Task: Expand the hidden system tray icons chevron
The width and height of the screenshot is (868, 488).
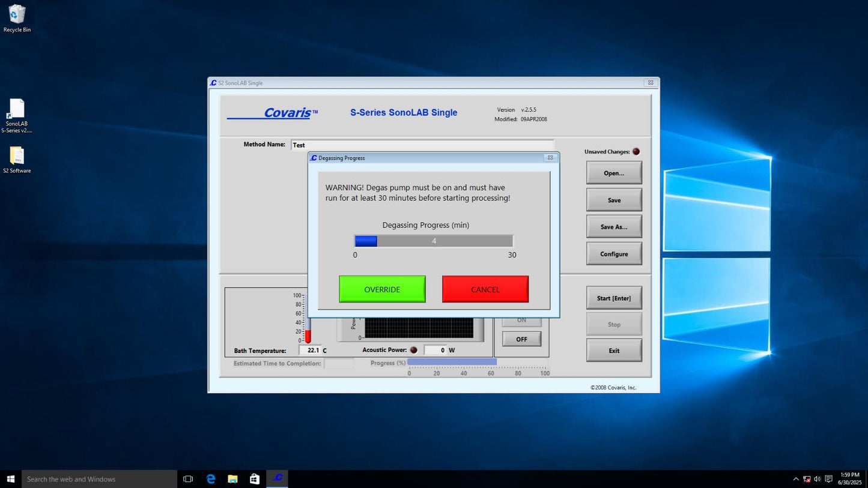Action: tap(796, 479)
